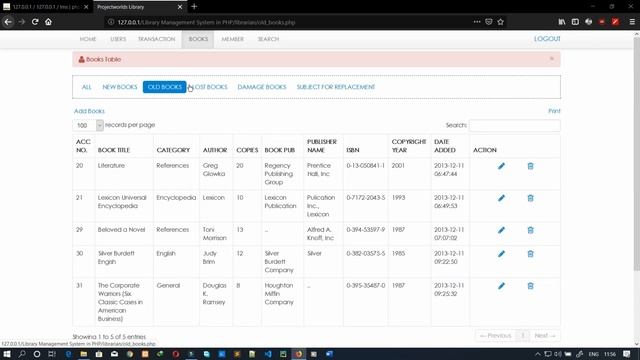Click Next pagination button

click(x=545, y=336)
